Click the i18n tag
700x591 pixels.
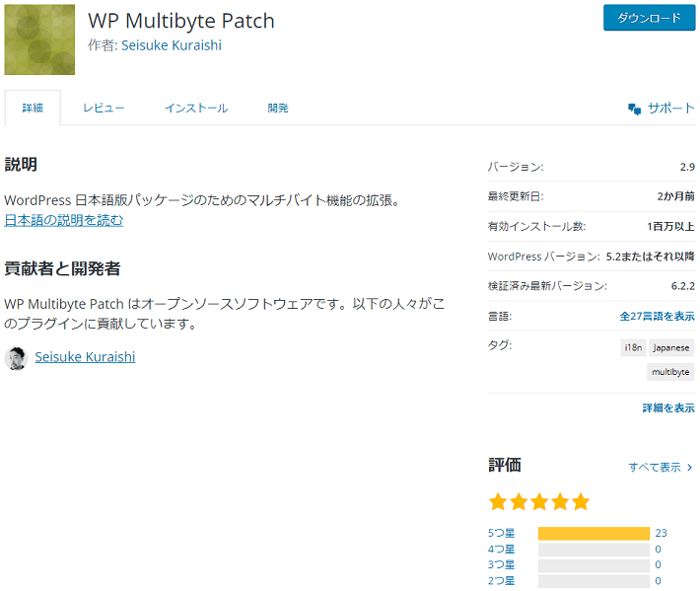[x=633, y=347]
